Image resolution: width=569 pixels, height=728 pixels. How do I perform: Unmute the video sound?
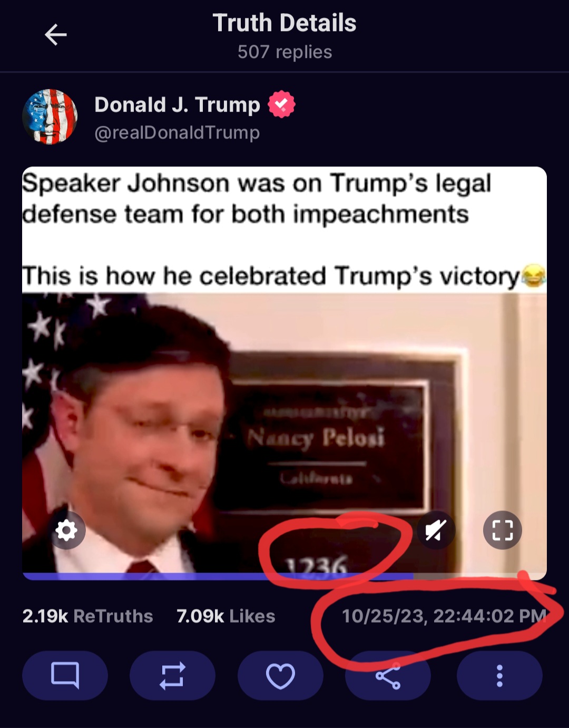(436, 530)
